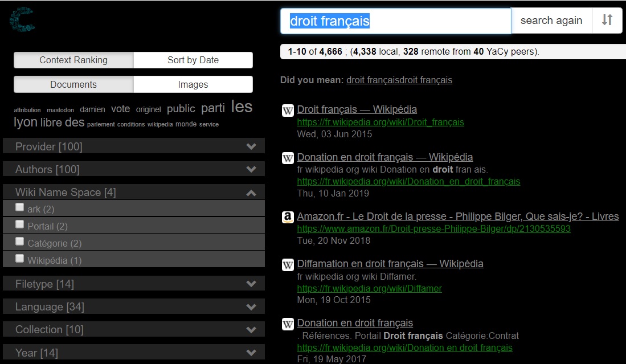The height and width of the screenshot is (364, 626).
Task: Visit the Donation en droit français URL dated 2017
Action: pyautogui.click(x=404, y=347)
